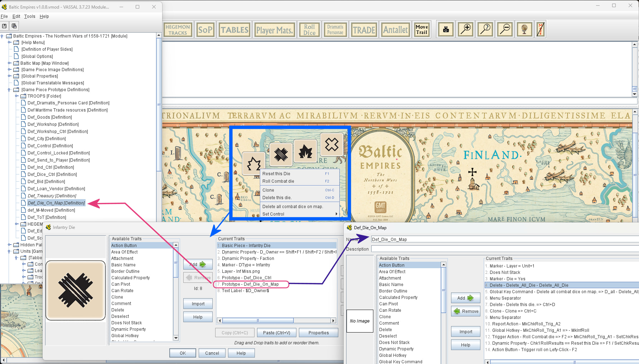Click the Save module toolbar icon
Screen dimensions: 639x364
(4, 26)
